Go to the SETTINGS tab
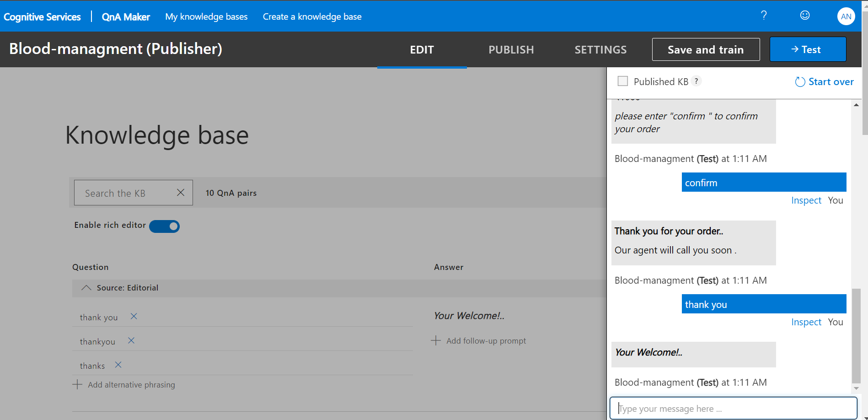 click(600, 50)
